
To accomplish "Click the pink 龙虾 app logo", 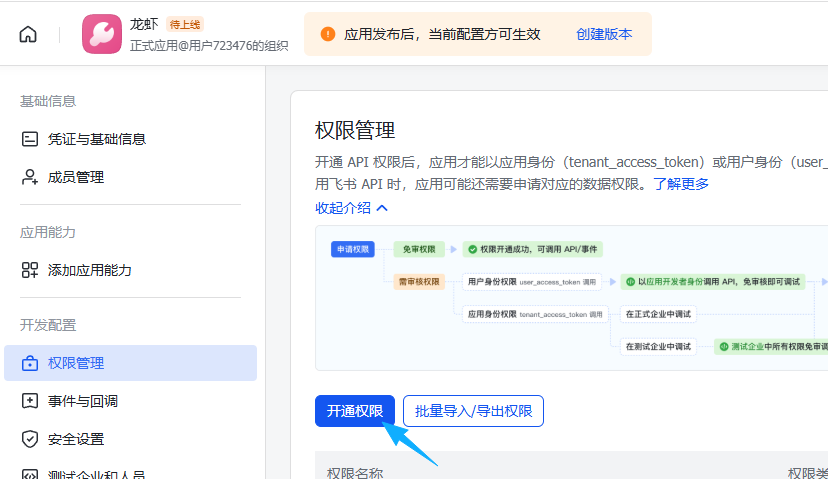I will pyautogui.click(x=102, y=34).
